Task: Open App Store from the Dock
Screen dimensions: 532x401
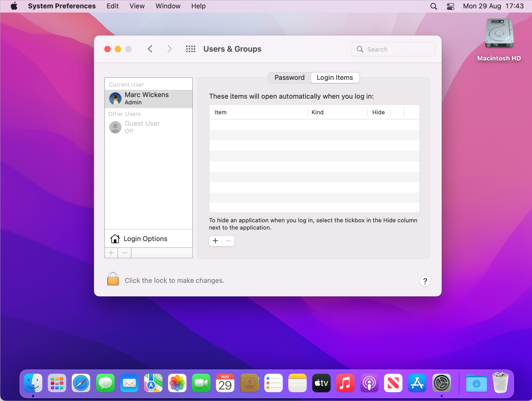Action: (417, 383)
